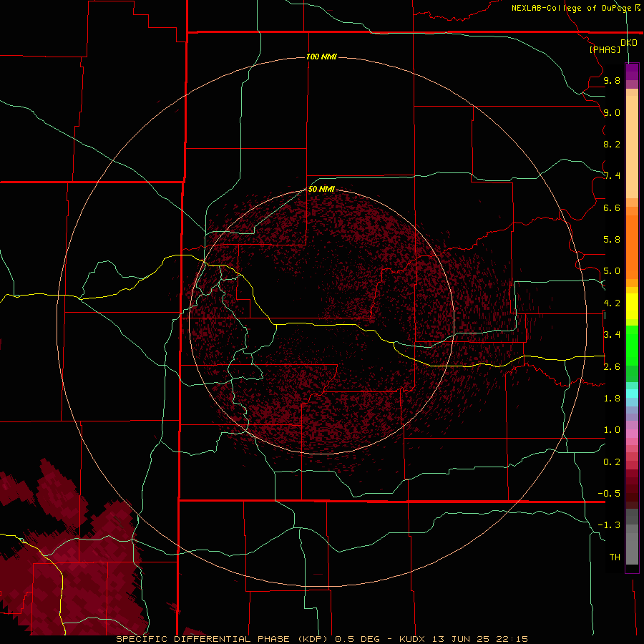
Task: Click the 4.2 scale value
Action: 612,303
